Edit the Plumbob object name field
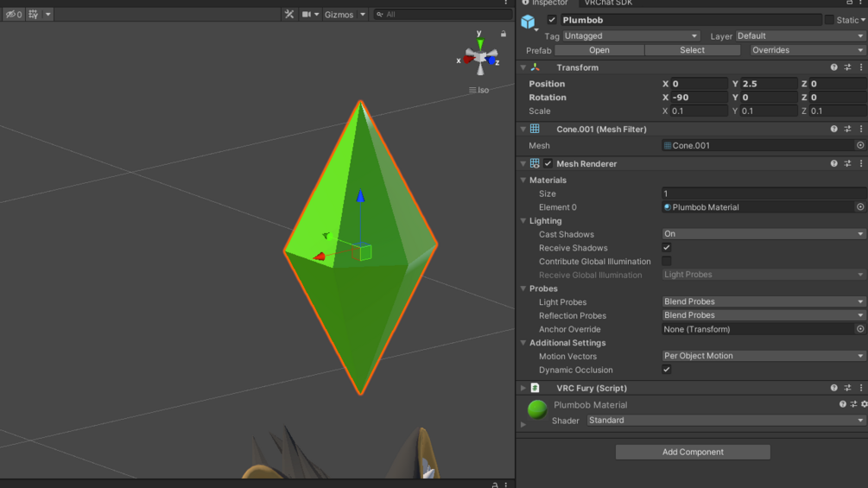The width and height of the screenshot is (868, 488). tap(690, 20)
